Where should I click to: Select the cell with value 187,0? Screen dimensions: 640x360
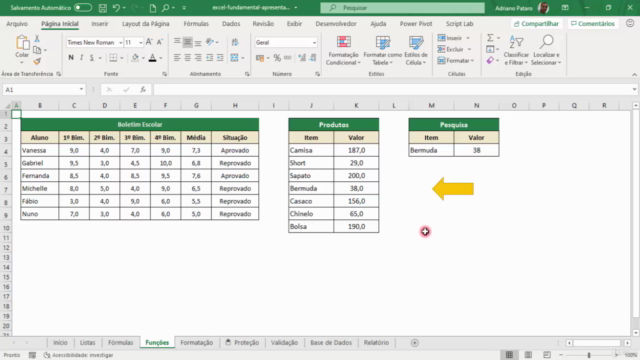point(356,150)
